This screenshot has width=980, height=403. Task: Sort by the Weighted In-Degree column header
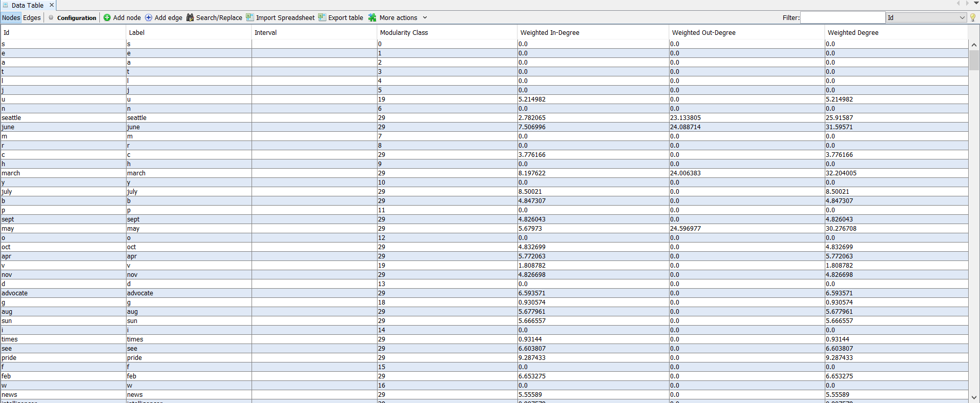(550, 32)
